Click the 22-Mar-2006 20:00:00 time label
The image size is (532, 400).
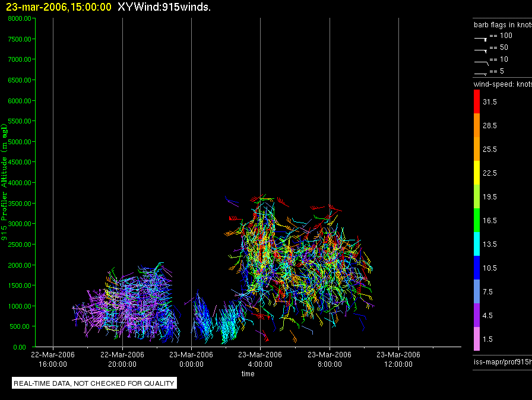click(122, 359)
